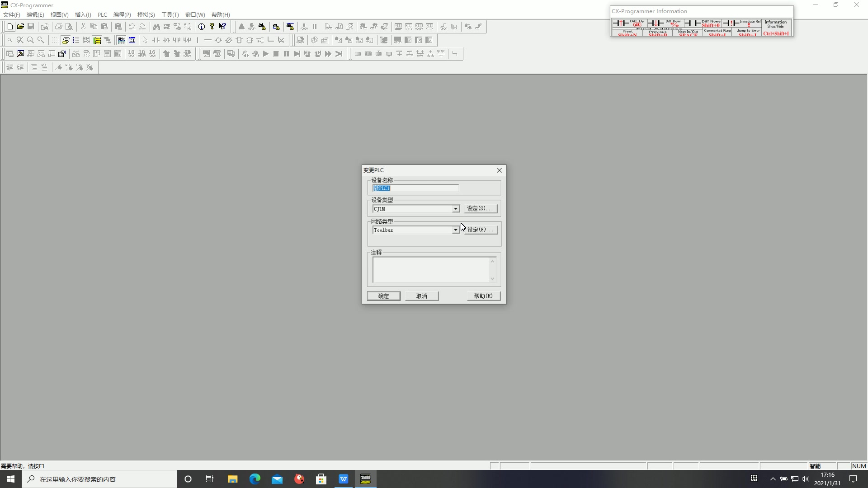Select the new closed coil icon
This screenshot has height=488, width=868.
click(229, 40)
